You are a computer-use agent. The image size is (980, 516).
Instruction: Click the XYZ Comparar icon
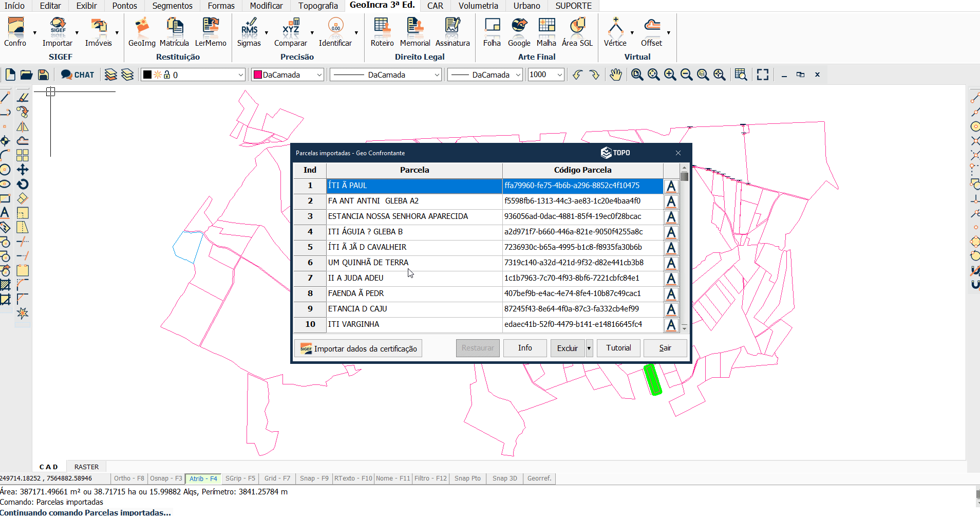pyautogui.click(x=291, y=31)
